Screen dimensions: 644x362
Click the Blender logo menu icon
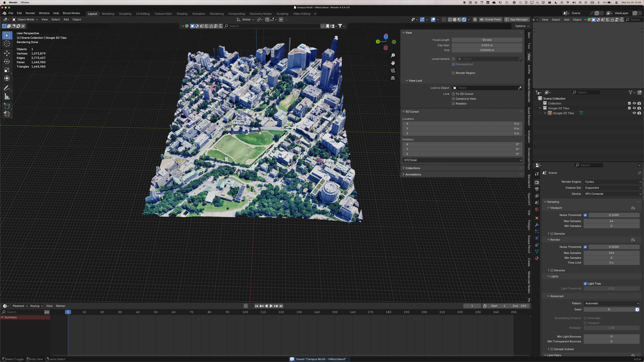[5, 13]
